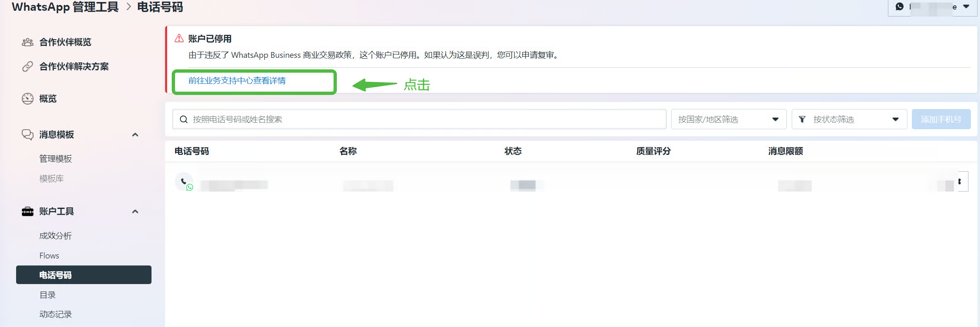Viewport: 980px width, 327px height.
Task: Click the 账户工具 briefcase icon
Action: coord(28,211)
